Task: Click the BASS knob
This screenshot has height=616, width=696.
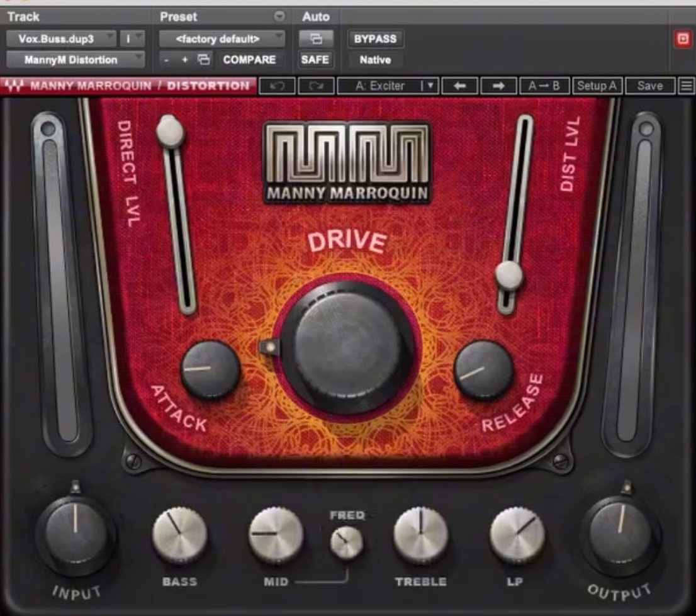Action: (180, 535)
